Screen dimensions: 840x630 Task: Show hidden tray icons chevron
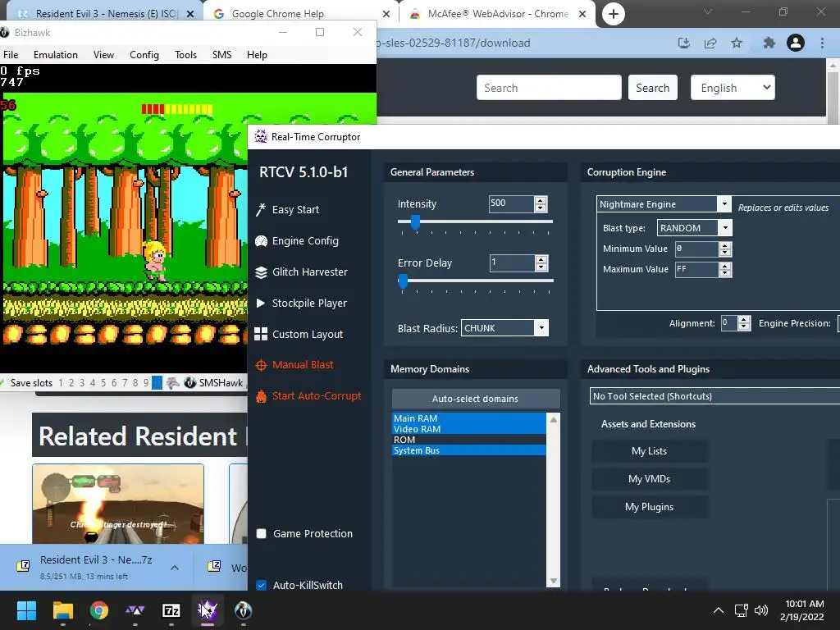[719, 610]
